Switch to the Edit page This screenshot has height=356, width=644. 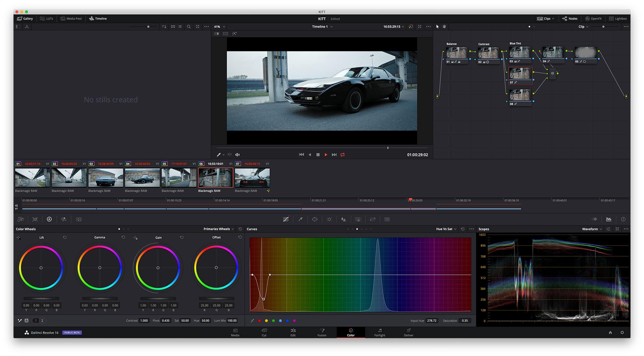(293, 332)
